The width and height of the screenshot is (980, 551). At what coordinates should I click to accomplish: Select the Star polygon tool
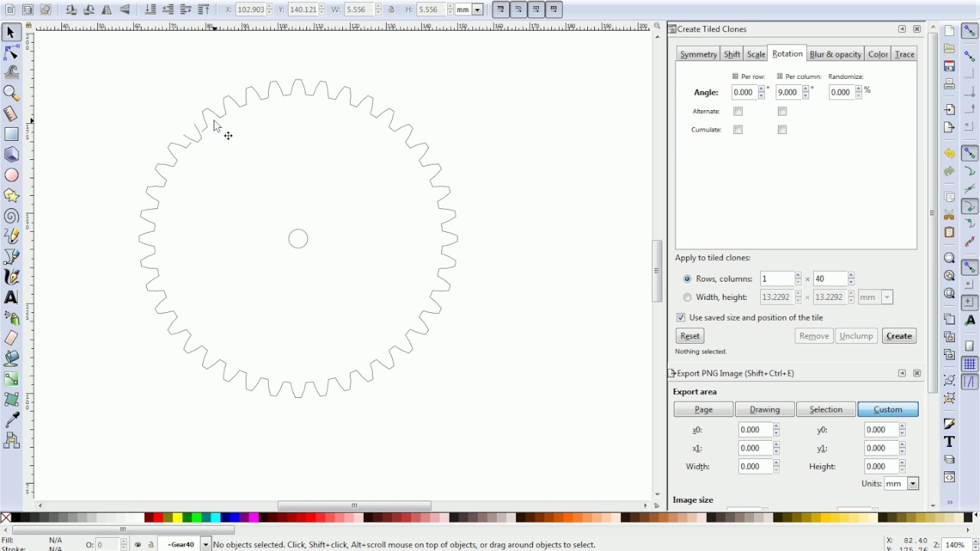click(x=11, y=195)
